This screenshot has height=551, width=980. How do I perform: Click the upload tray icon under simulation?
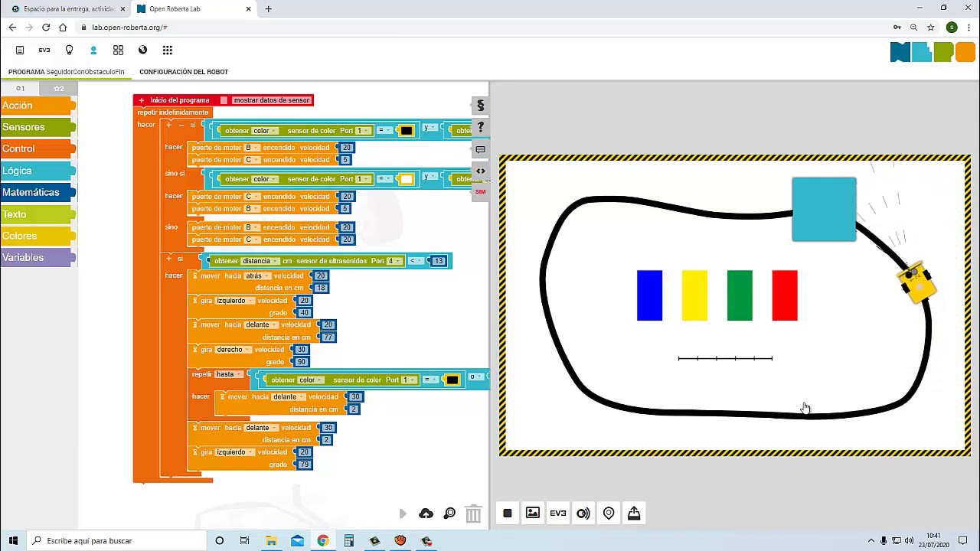634,514
